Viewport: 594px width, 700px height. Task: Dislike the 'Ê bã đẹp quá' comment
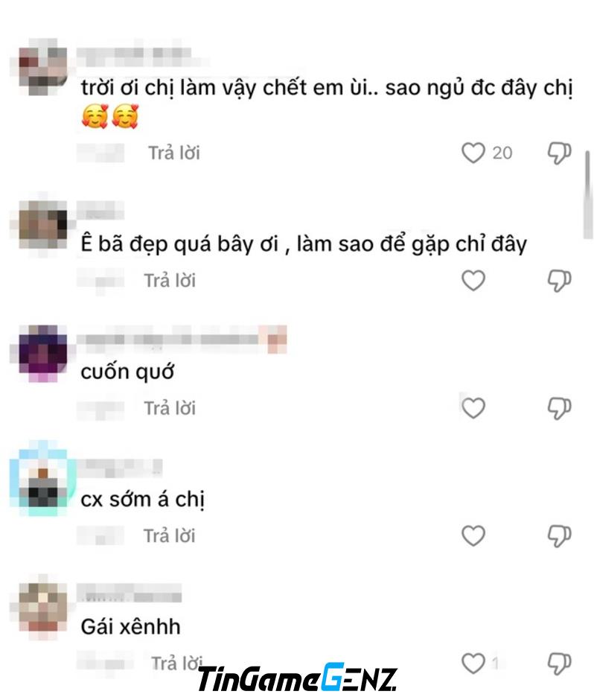(x=559, y=281)
